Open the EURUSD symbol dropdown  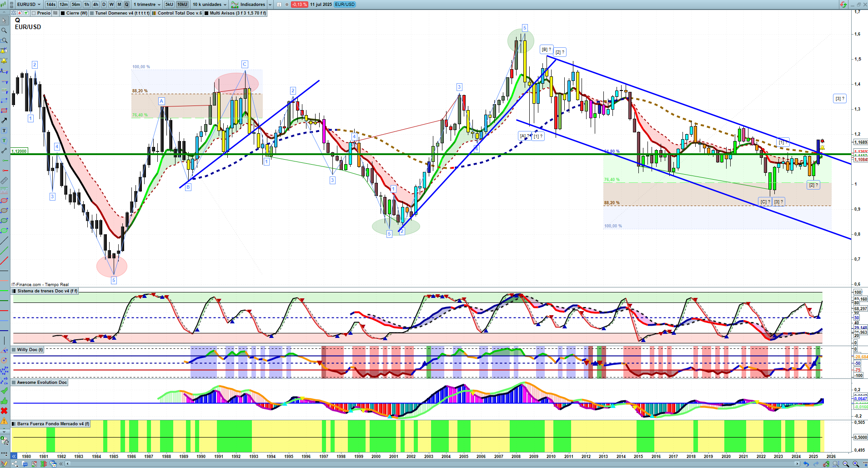[29, 5]
